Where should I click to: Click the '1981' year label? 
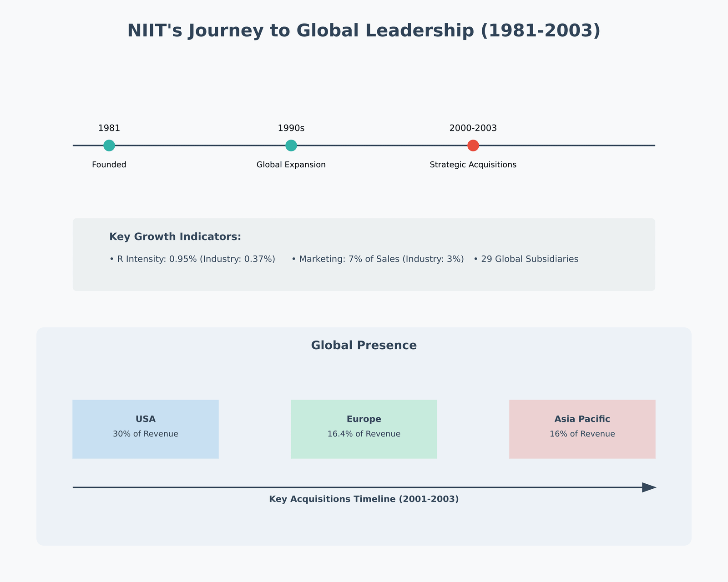(x=109, y=128)
